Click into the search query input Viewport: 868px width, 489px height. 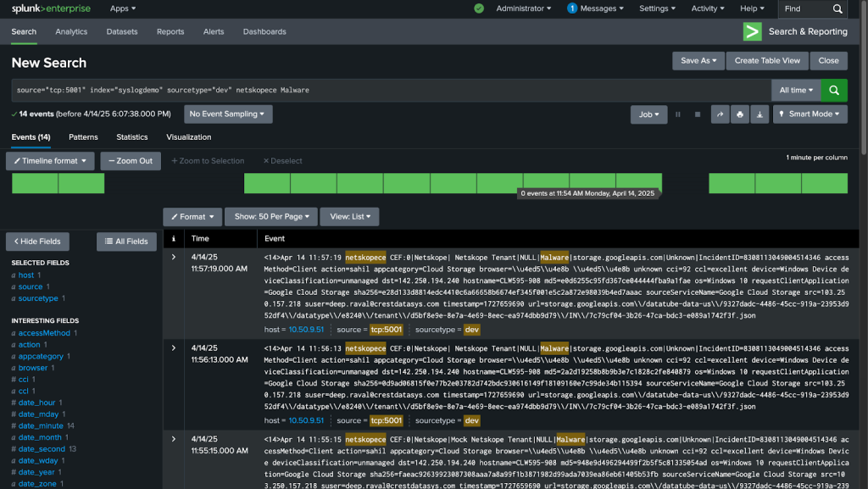(x=391, y=90)
